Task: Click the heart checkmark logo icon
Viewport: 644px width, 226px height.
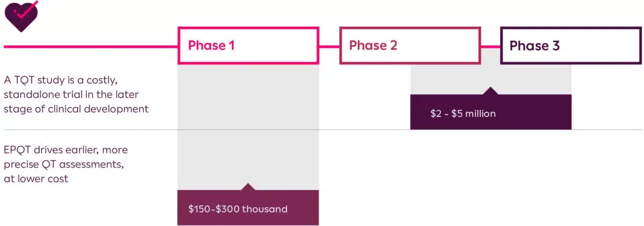Action: 21,15
